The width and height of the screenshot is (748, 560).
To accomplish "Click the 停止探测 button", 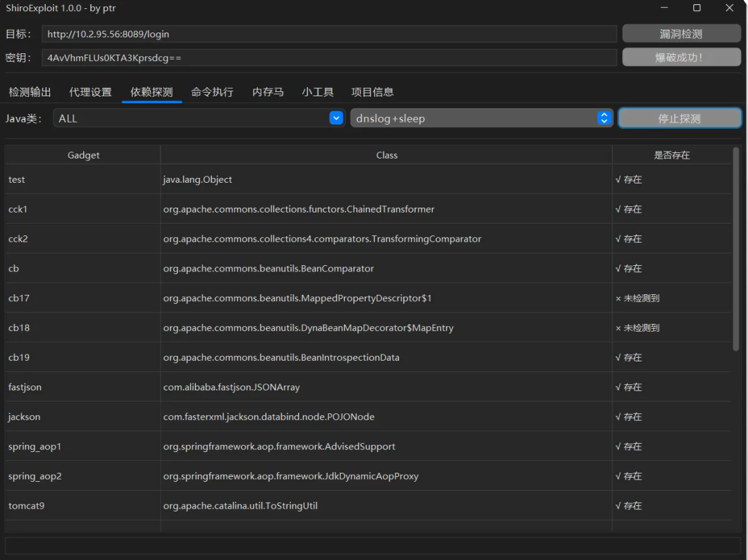I will click(x=680, y=118).
